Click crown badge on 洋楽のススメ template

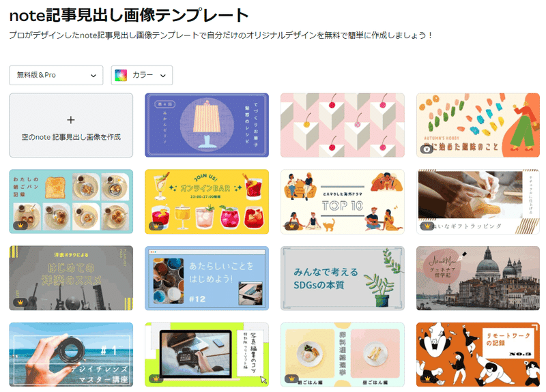[x=20, y=302]
